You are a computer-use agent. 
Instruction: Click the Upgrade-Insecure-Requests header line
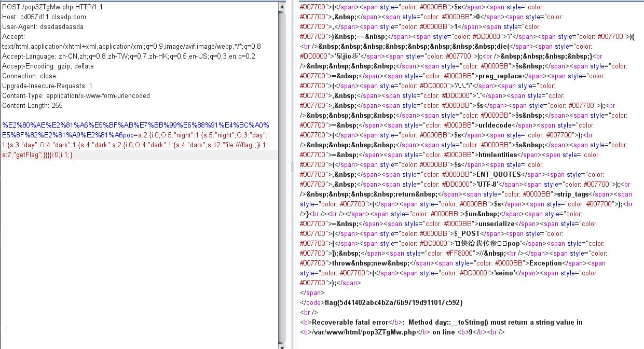(x=47, y=86)
